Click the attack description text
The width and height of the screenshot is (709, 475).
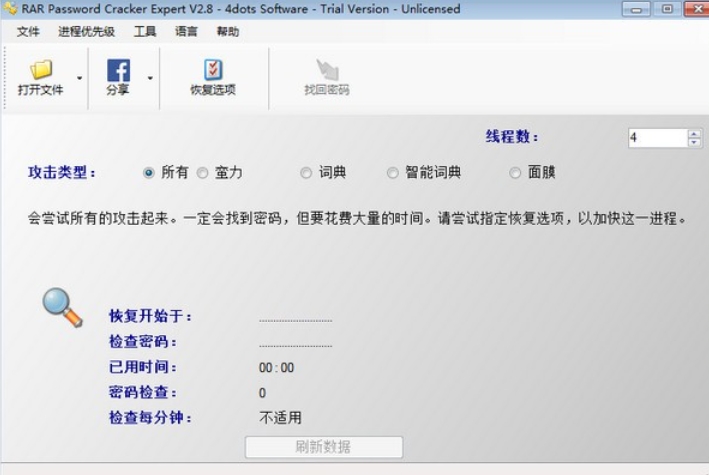[x=357, y=218]
